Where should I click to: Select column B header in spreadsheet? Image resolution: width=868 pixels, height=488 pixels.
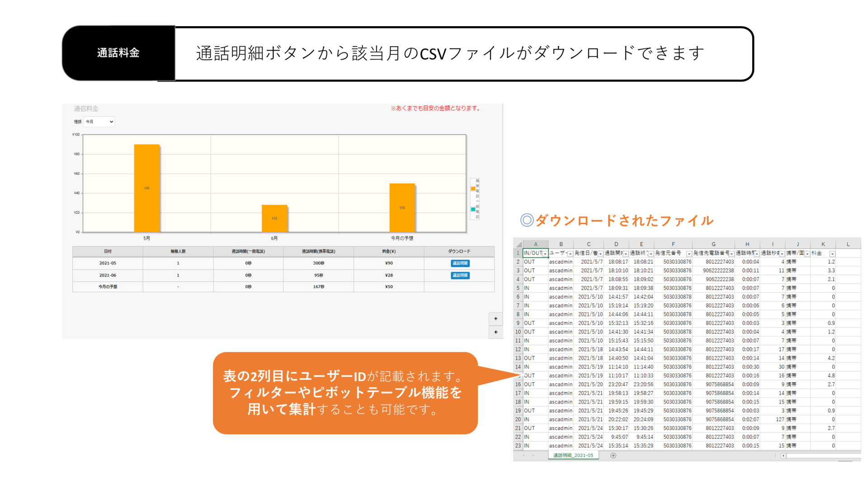pyautogui.click(x=561, y=244)
